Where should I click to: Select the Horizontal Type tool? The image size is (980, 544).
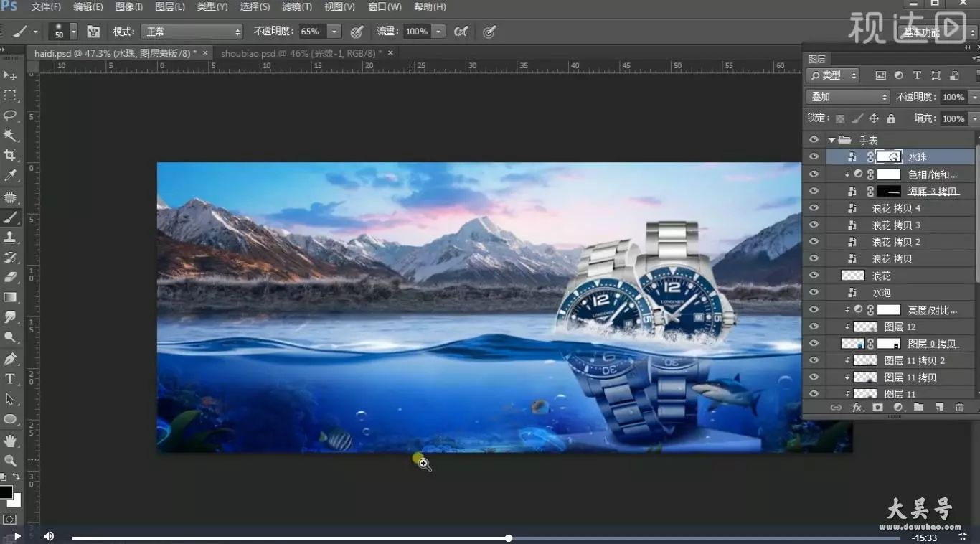coord(10,379)
